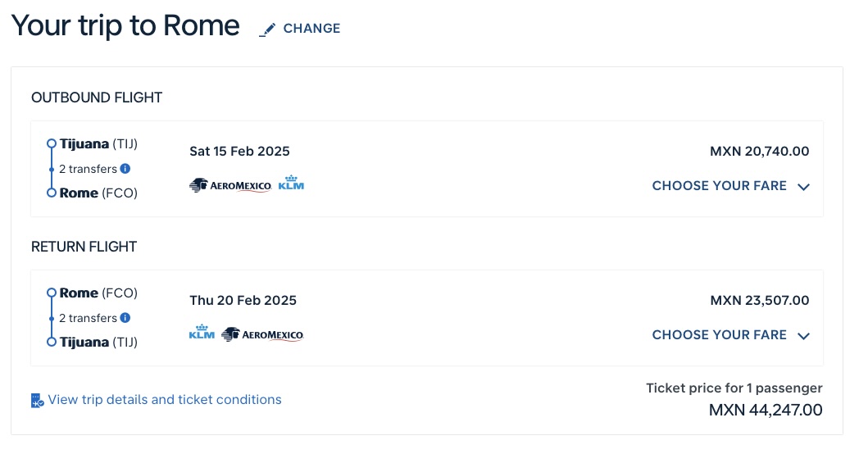Click the KLM logo on return flight

(202, 334)
